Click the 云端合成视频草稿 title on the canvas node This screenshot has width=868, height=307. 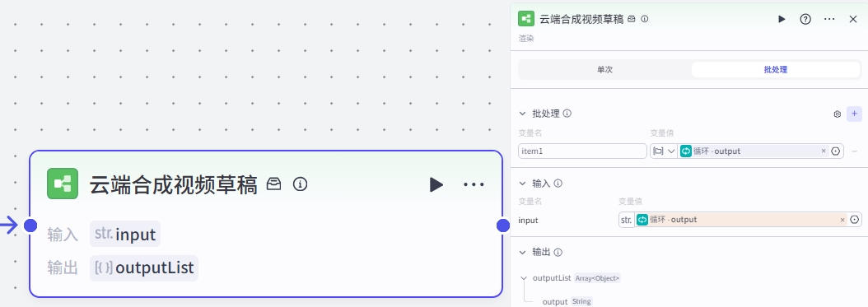coord(173,184)
